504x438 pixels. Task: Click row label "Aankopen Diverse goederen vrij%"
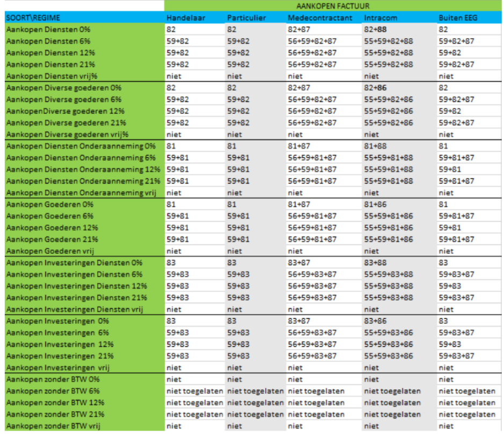tap(67, 134)
